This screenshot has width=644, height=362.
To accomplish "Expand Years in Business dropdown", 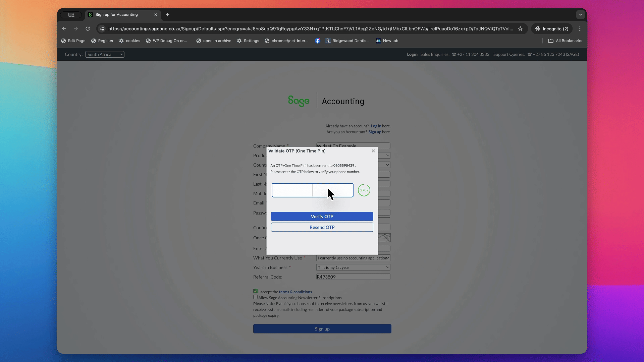I will (x=353, y=267).
